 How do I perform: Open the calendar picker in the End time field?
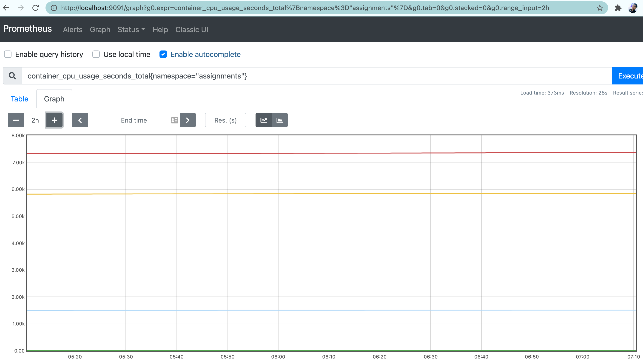tap(174, 120)
